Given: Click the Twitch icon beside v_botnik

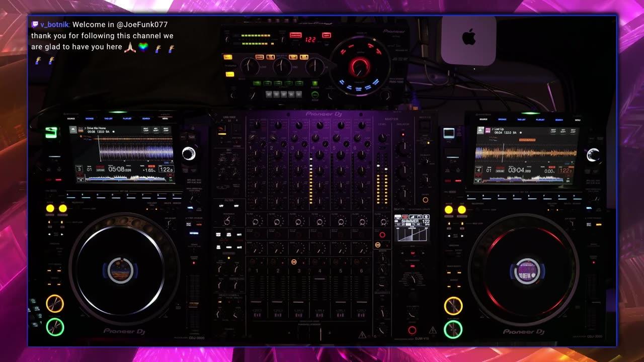Looking at the screenshot, I should pyautogui.click(x=35, y=24).
